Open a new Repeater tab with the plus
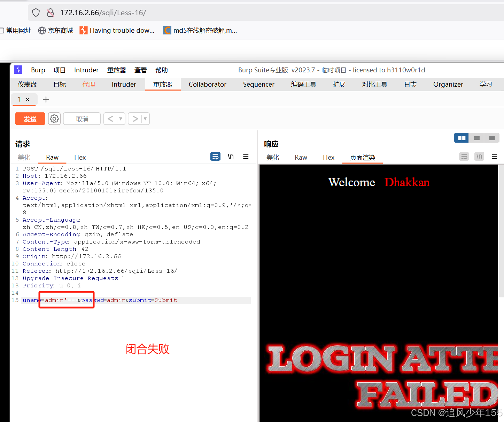504x422 pixels. 46,99
